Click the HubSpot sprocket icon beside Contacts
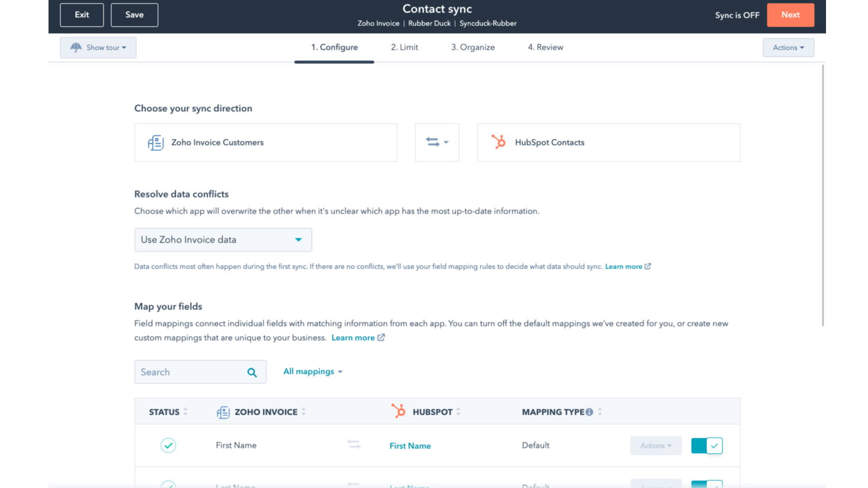This screenshot has width=868, height=488. (x=498, y=142)
